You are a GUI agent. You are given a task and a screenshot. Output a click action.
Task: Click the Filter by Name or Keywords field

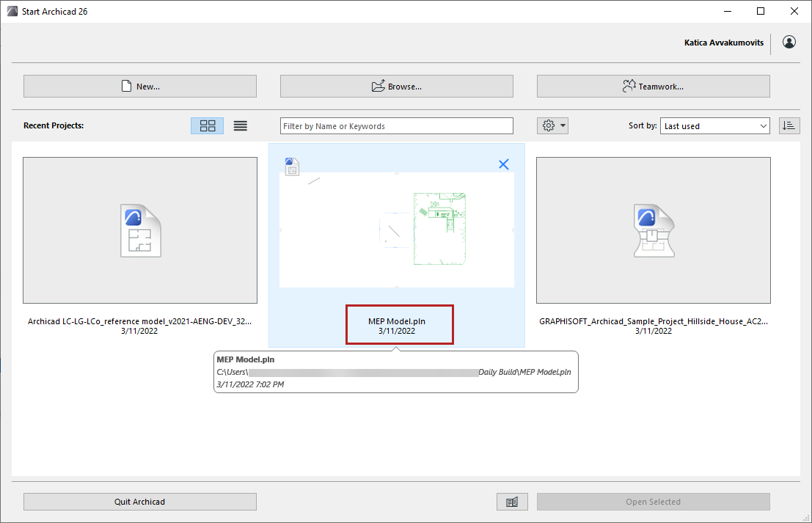[x=397, y=126]
